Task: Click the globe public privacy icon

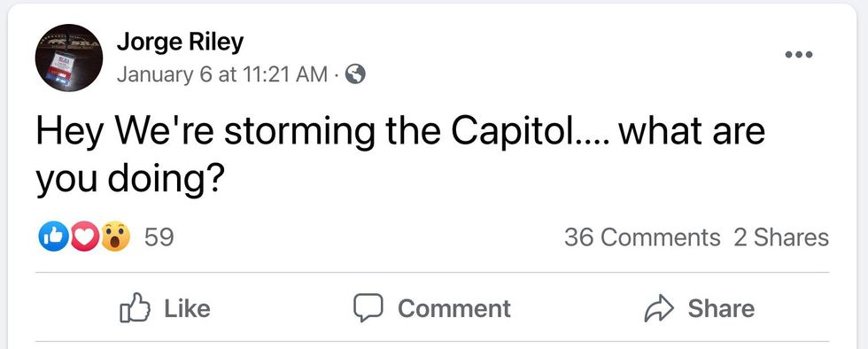Action: click(x=355, y=74)
